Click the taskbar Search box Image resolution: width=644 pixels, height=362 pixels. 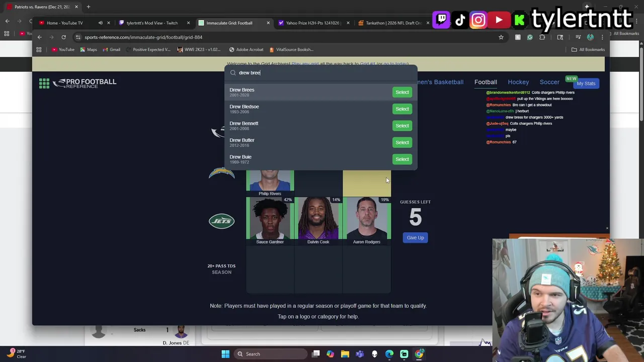(x=272, y=354)
